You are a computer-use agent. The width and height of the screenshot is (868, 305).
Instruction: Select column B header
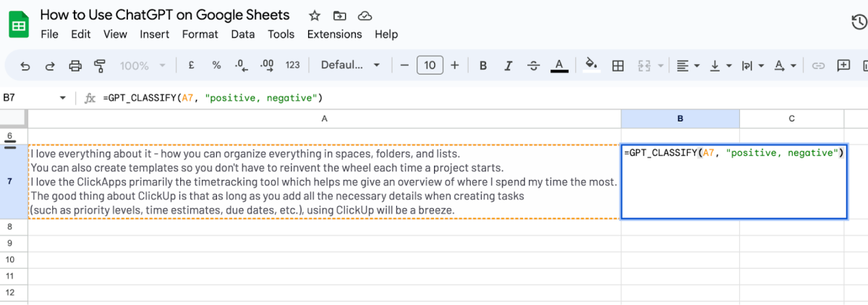[x=680, y=119]
